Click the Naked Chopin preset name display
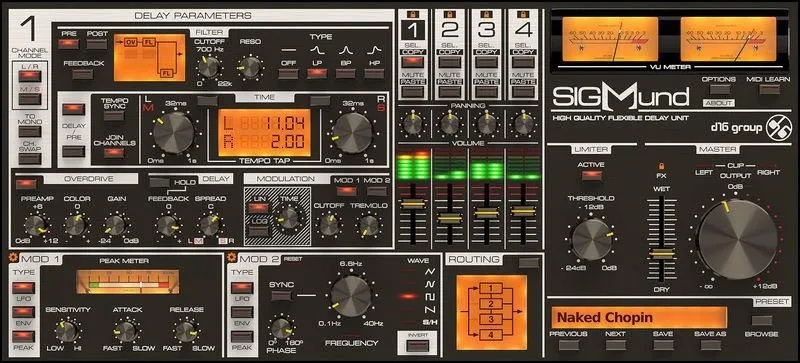The image size is (800, 363). pyautogui.click(x=639, y=318)
